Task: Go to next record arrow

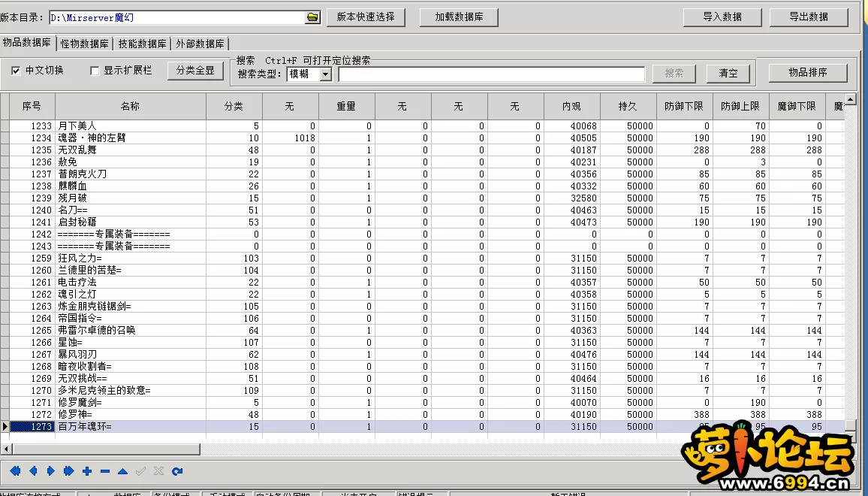Action: click(x=51, y=471)
